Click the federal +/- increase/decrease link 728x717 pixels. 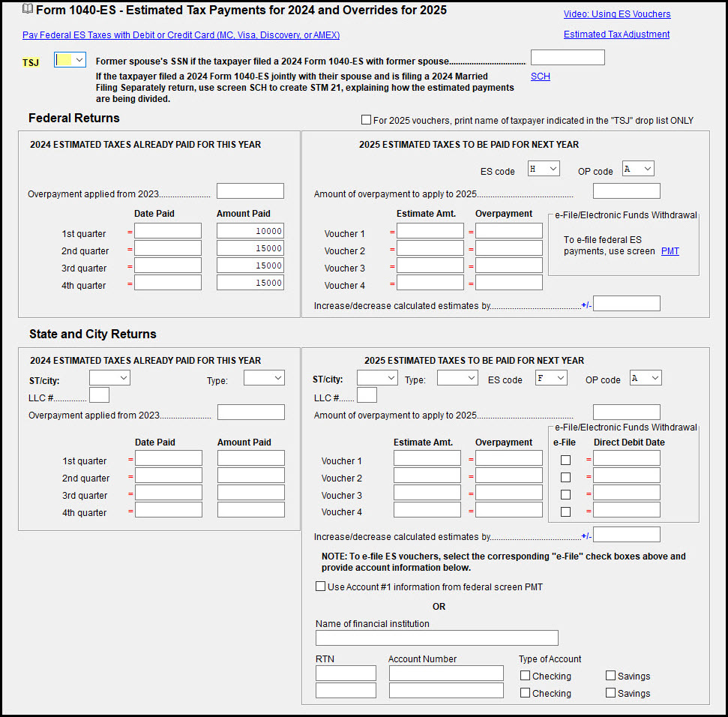pyautogui.click(x=586, y=305)
